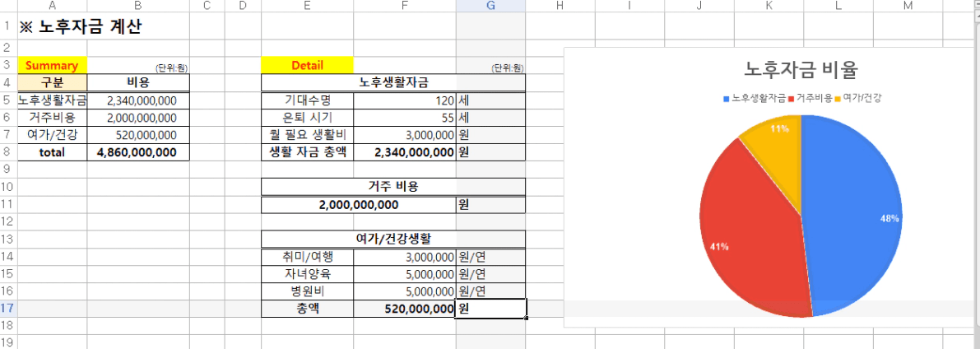Select the 은퇴 시기 value 55

[x=405, y=118]
